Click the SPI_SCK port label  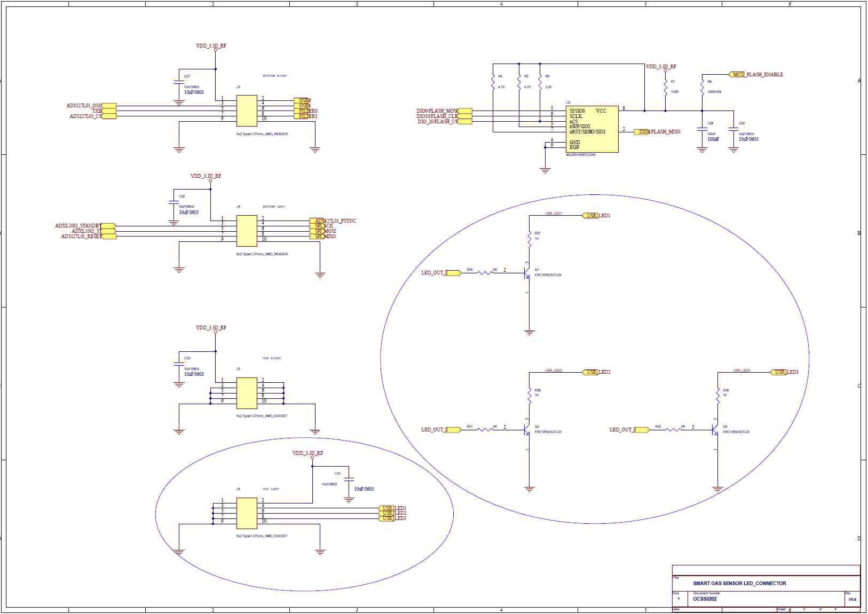[321, 226]
